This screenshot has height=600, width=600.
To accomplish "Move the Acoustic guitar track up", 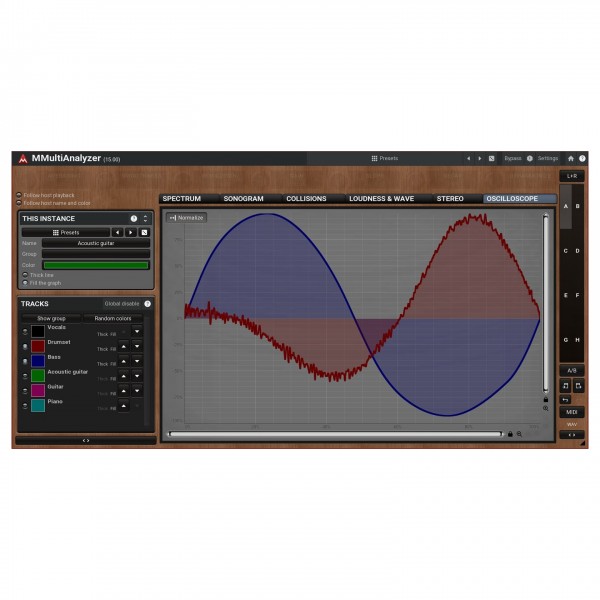I will (124, 376).
